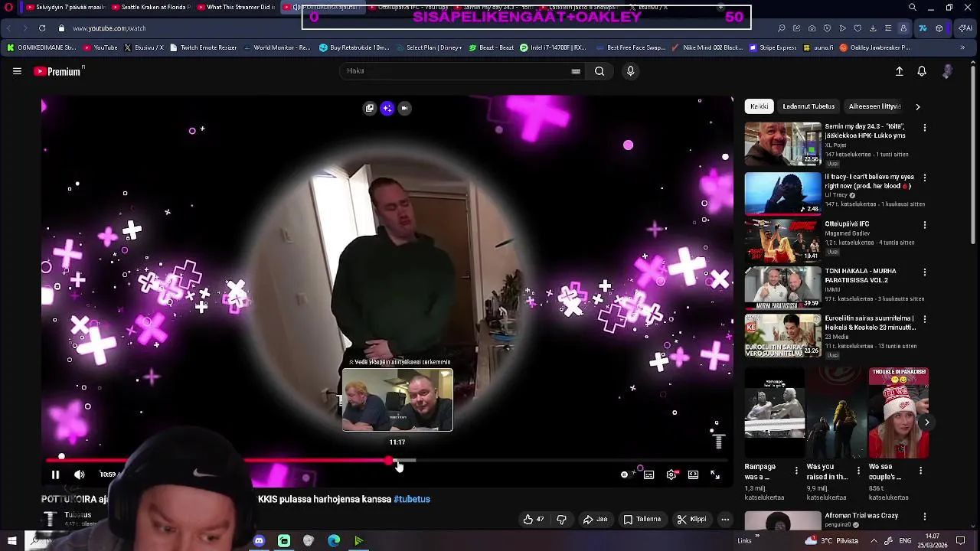Open the YouTube hamburger guide menu
The width and height of the screenshot is (980, 551).
(17, 71)
